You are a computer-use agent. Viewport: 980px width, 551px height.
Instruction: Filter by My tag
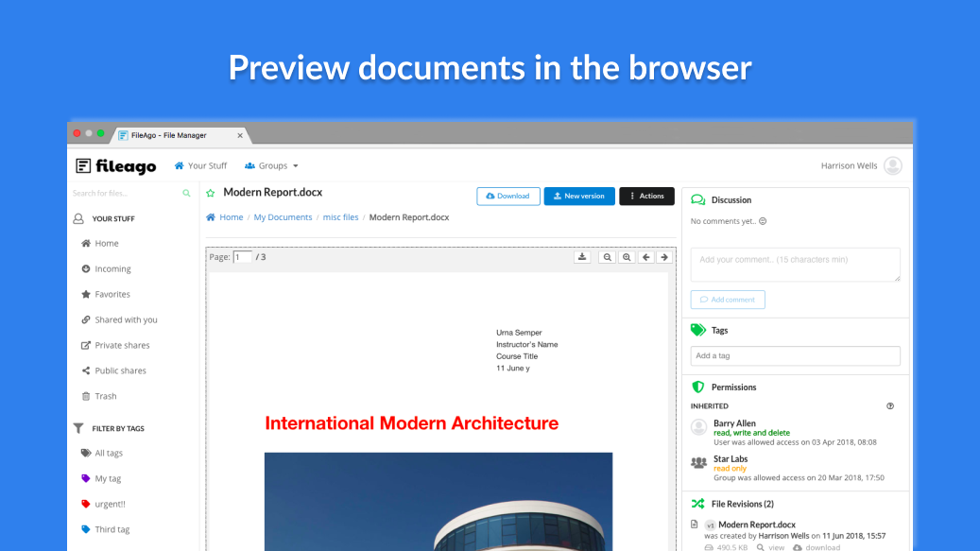click(x=101, y=478)
